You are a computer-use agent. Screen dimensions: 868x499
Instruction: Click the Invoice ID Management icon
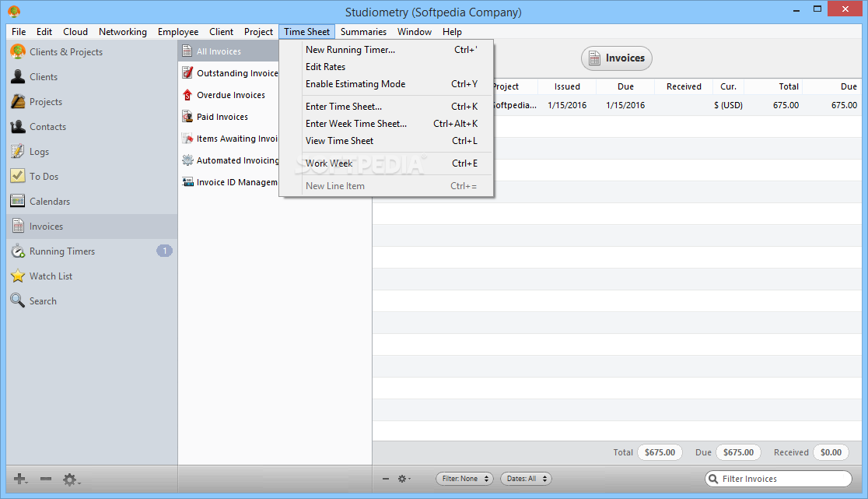(187, 181)
